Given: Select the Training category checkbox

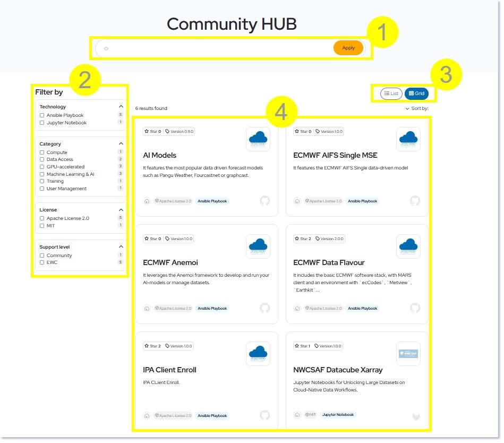Looking at the screenshot, I should (x=42, y=182).
